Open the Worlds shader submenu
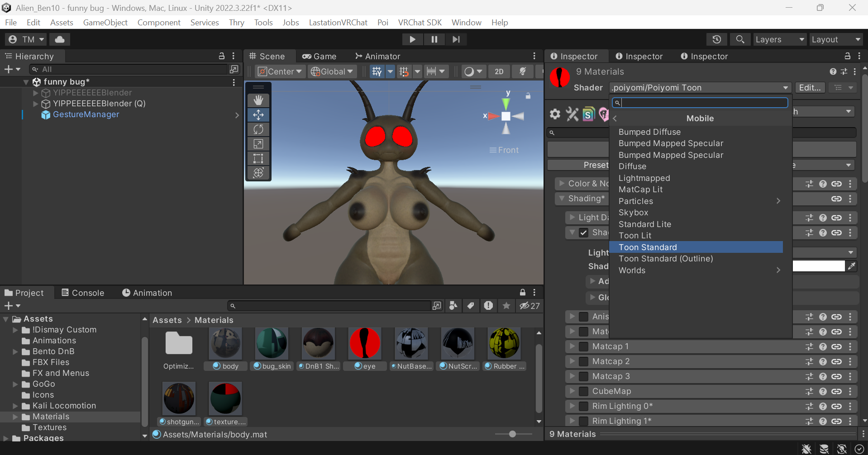 696,270
